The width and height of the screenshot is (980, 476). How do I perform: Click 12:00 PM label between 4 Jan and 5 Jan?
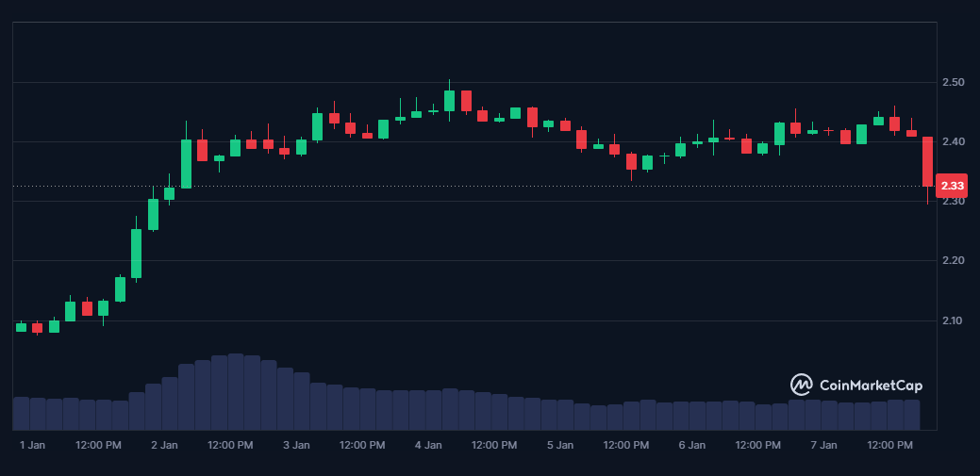493,446
